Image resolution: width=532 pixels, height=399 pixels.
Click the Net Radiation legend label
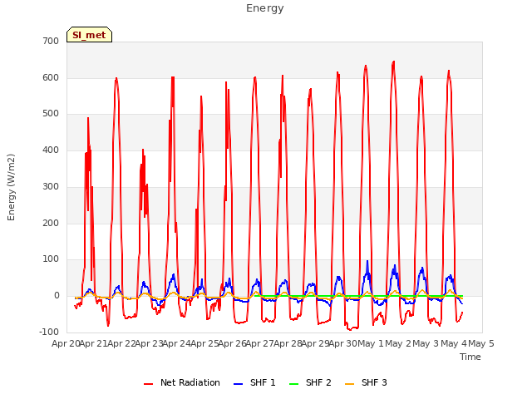click(190, 382)
